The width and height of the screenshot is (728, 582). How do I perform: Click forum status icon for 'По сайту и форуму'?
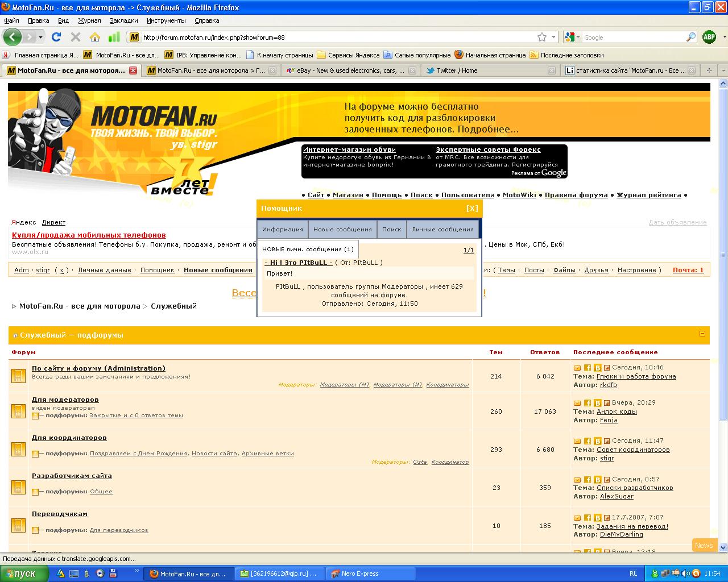pyautogui.click(x=18, y=376)
